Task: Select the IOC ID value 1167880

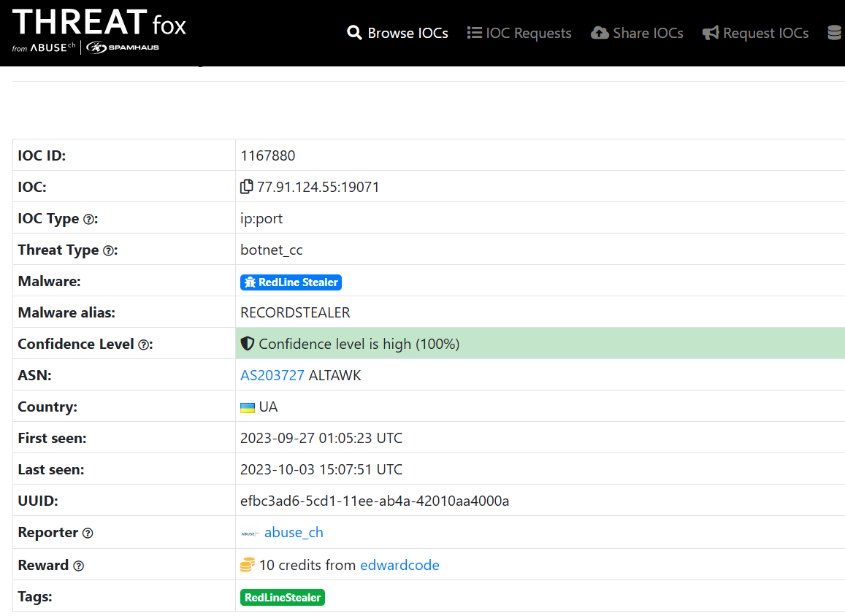Action: 268,155
